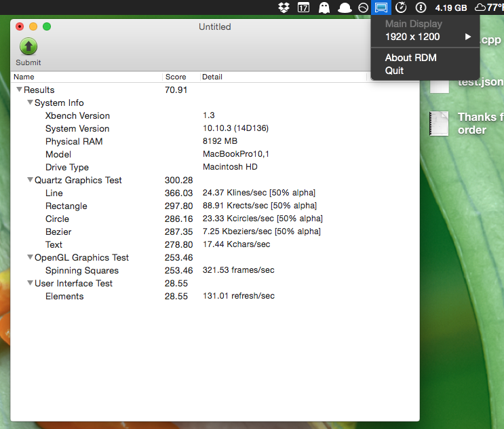Minimize the Untitled window with yellow button

click(33, 26)
